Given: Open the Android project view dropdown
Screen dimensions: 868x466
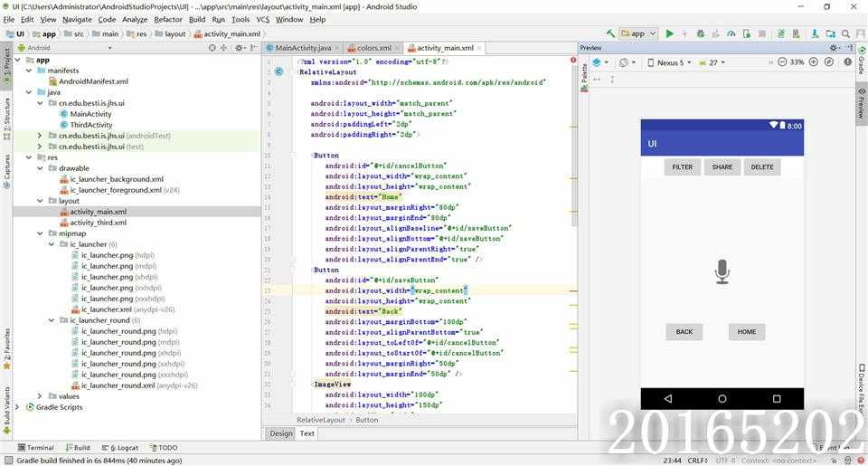Looking at the screenshot, I should coord(65,48).
